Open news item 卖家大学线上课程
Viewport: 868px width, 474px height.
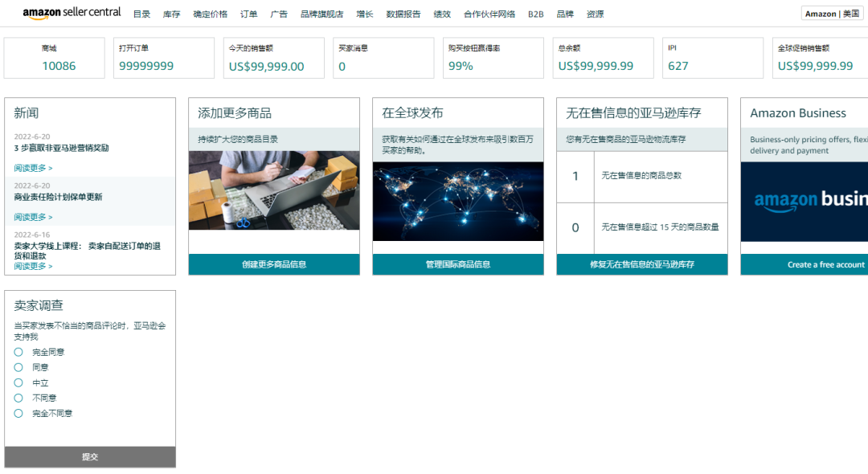point(88,251)
